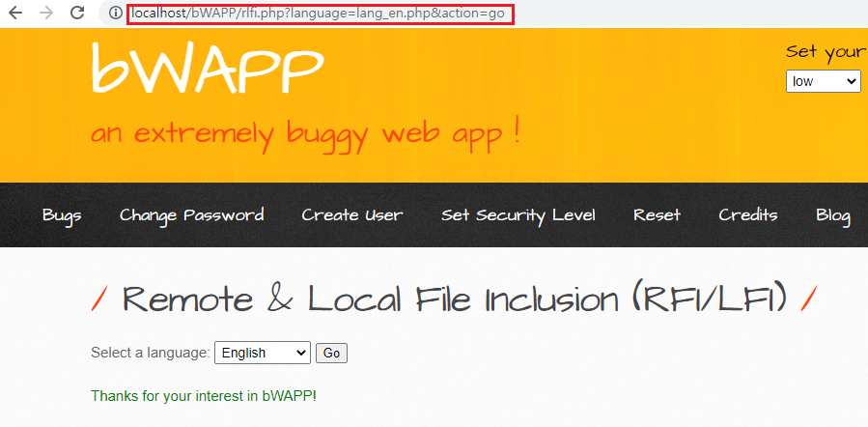The image size is (868, 427).
Task: Open the language dropdown showing English
Action: pos(263,353)
